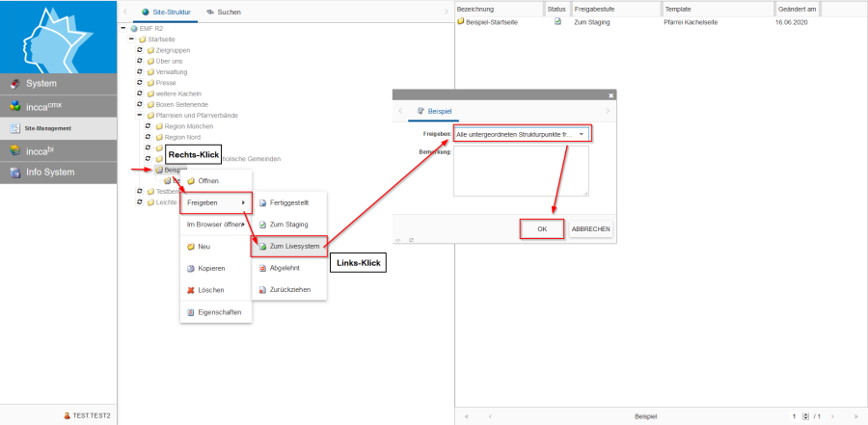
Task: Open the incca cmx sidebar section
Action: tap(58, 106)
